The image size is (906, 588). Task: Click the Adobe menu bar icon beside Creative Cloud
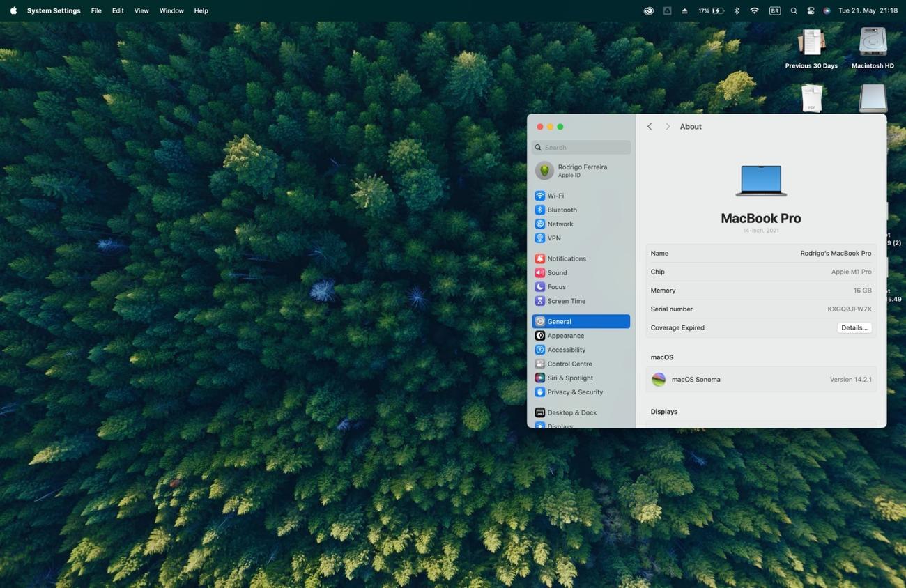[x=667, y=10]
